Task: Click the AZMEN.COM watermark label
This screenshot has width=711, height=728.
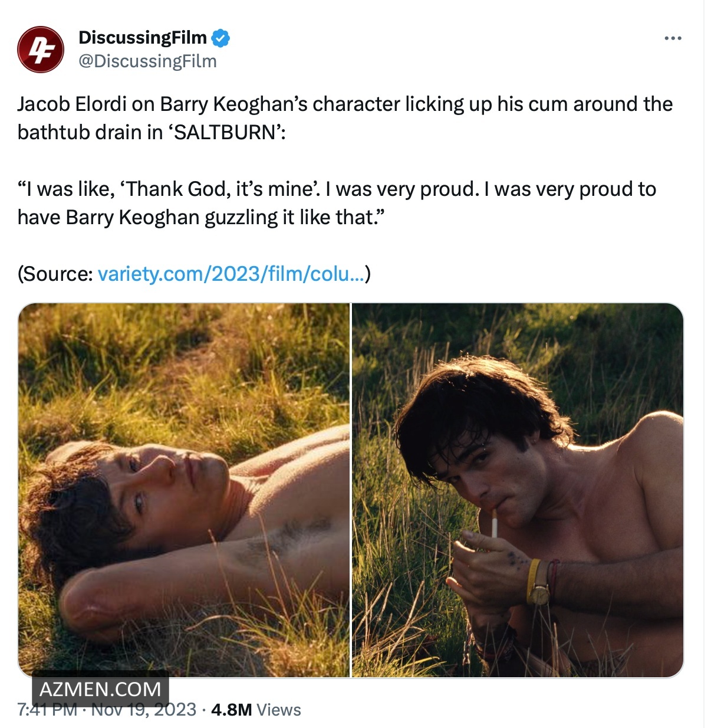Action: (x=100, y=689)
